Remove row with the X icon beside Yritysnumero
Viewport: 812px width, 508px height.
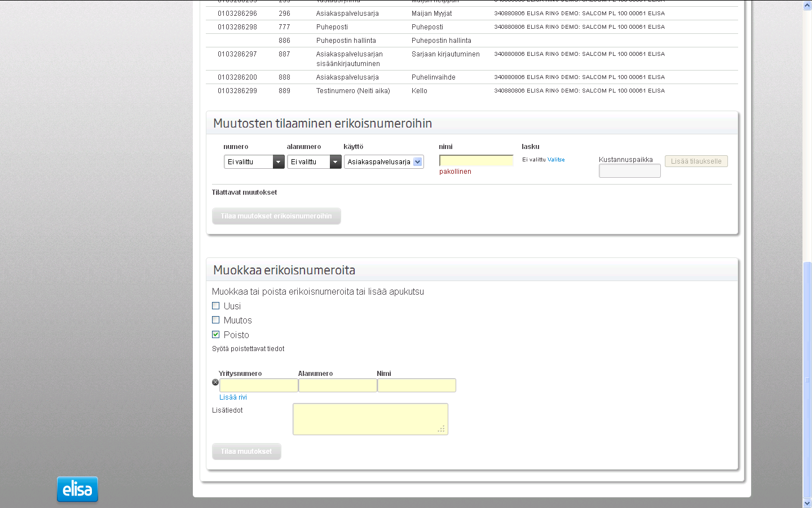(x=215, y=382)
